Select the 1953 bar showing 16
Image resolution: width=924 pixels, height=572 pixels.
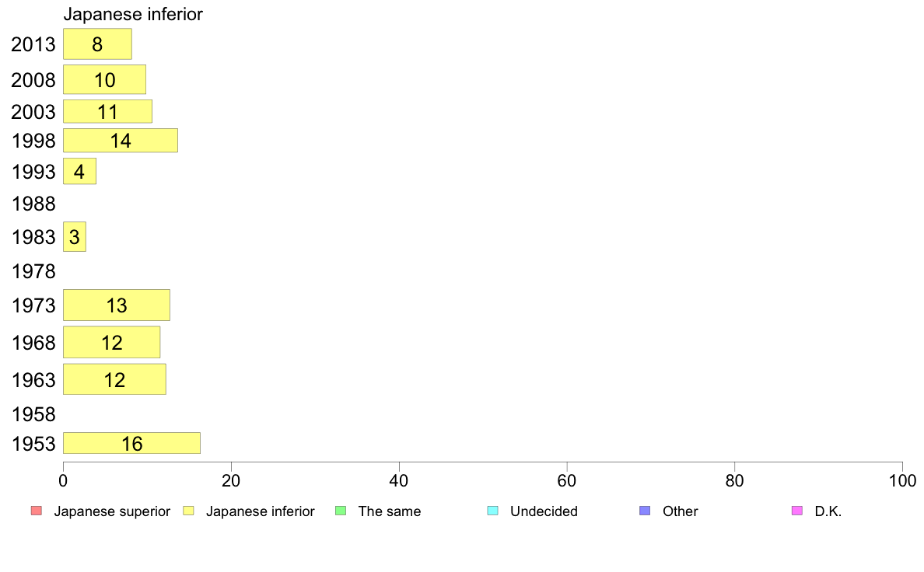(131, 443)
